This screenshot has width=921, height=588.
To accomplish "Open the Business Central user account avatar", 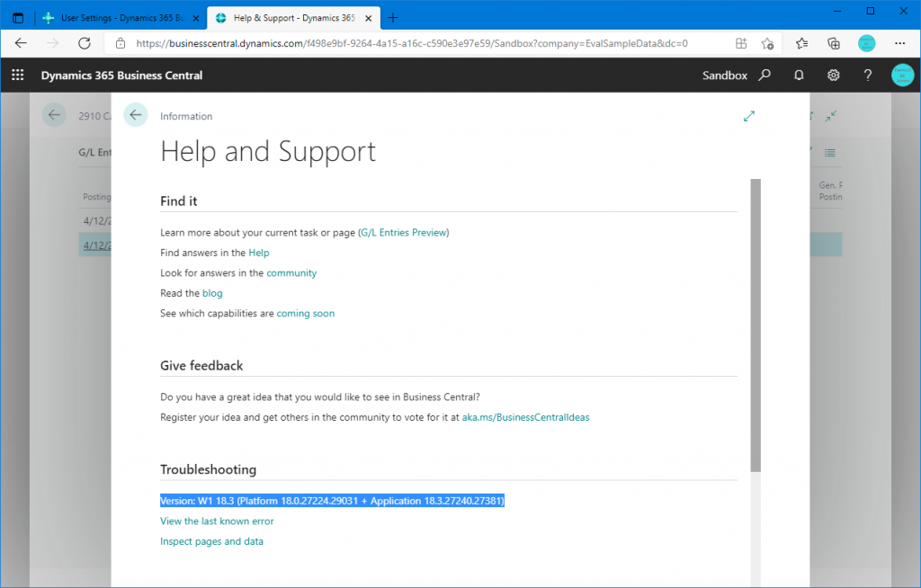I will [903, 76].
